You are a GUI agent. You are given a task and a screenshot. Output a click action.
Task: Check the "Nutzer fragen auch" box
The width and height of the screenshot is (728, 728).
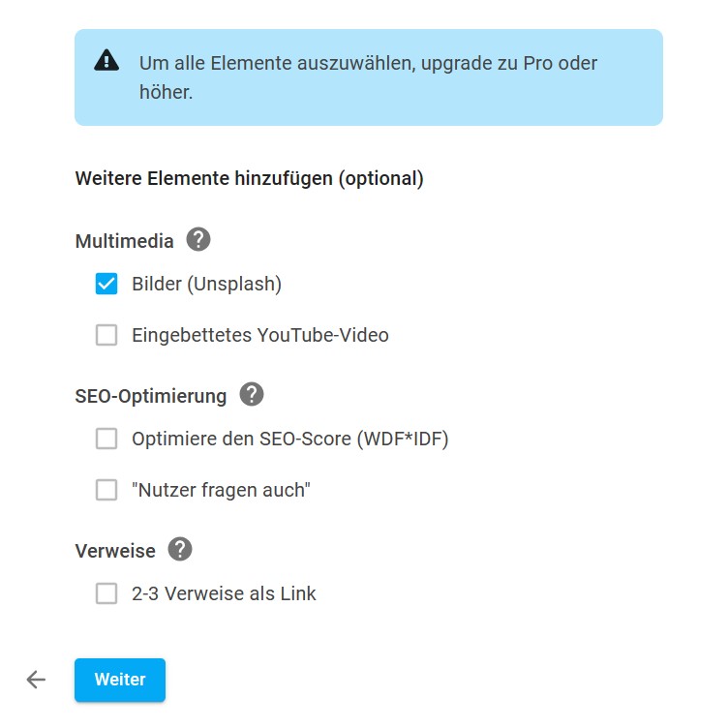coord(106,490)
